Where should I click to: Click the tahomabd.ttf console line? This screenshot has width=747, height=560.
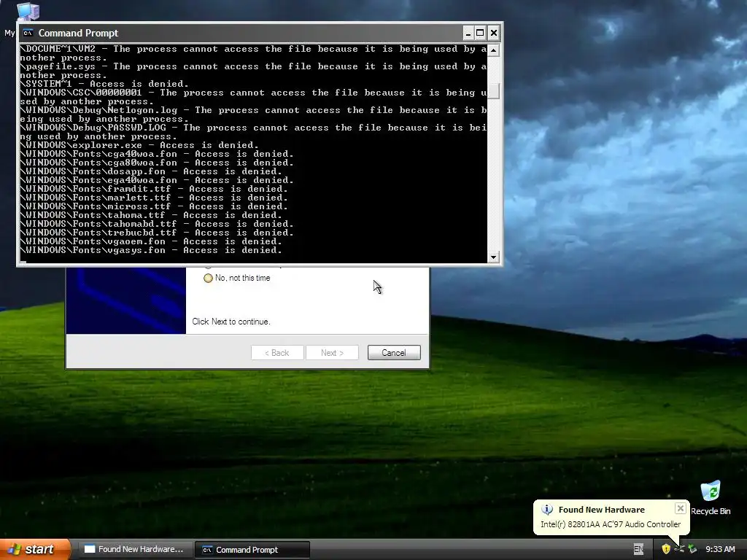[158, 224]
